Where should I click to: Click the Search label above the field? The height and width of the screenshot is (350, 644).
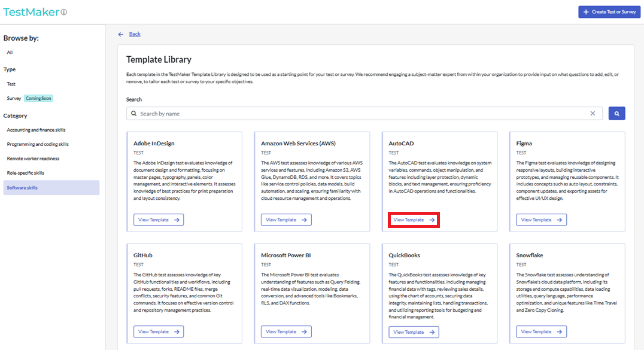tap(134, 99)
